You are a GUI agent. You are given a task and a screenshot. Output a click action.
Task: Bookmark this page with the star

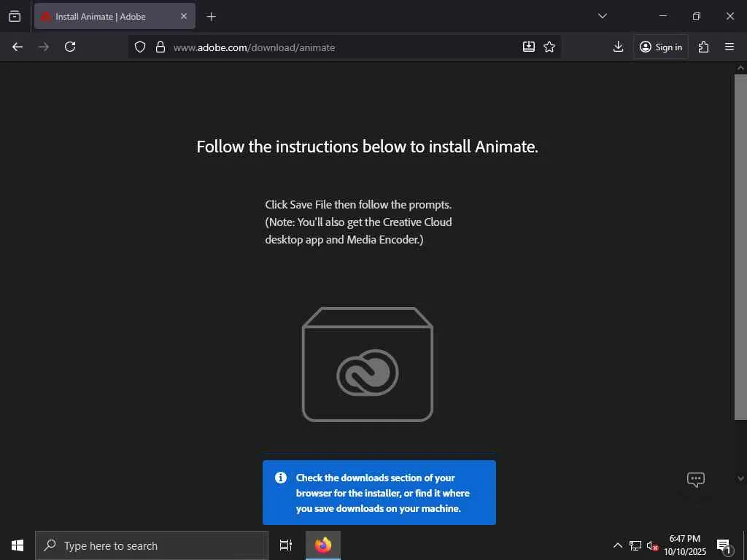[549, 47]
